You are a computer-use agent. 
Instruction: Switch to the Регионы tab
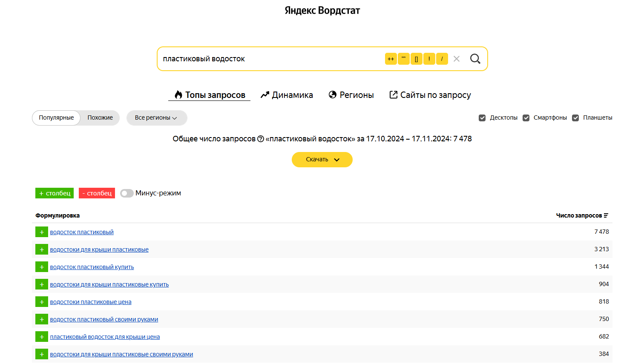pos(351,95)
